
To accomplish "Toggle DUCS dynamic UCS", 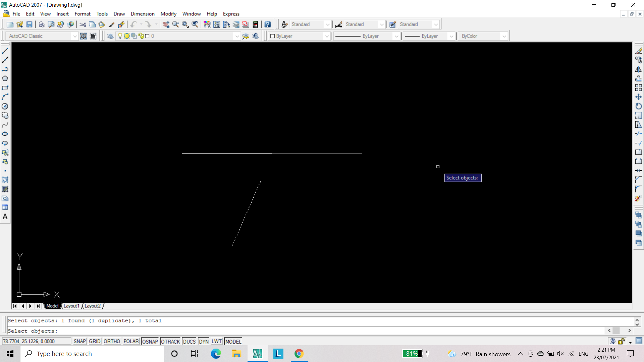I will pos(189,341).
